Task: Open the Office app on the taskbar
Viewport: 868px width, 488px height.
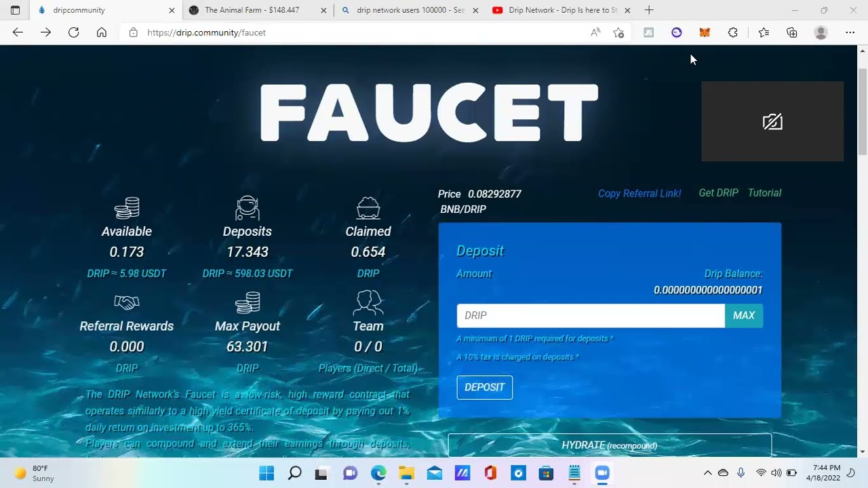Action: click(490, 473)
